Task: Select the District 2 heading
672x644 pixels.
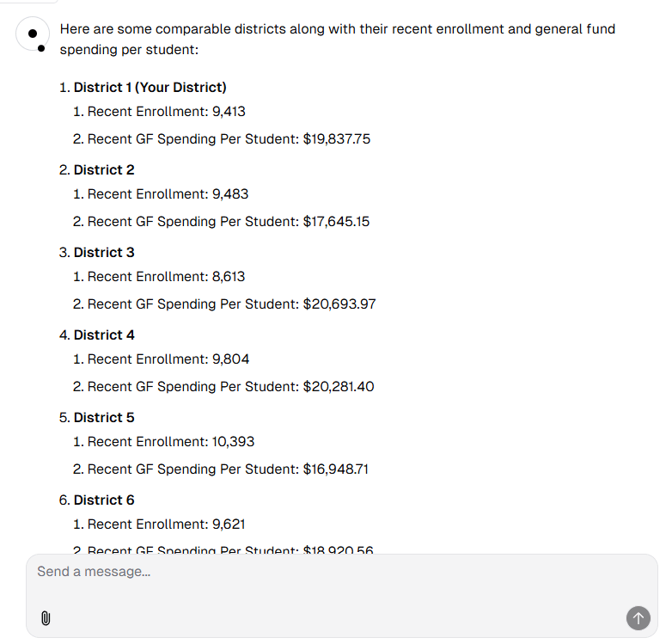Action: pyautogui.click(x=104, y=170)
